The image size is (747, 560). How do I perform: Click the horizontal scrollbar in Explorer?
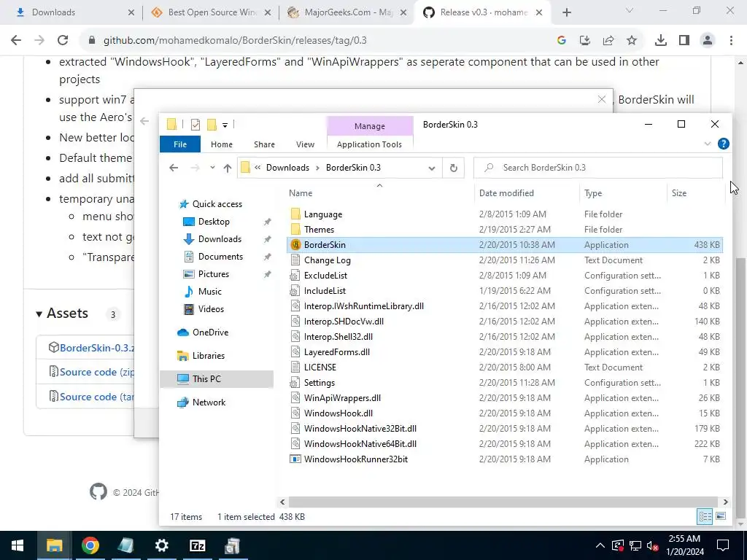[503, 502]
